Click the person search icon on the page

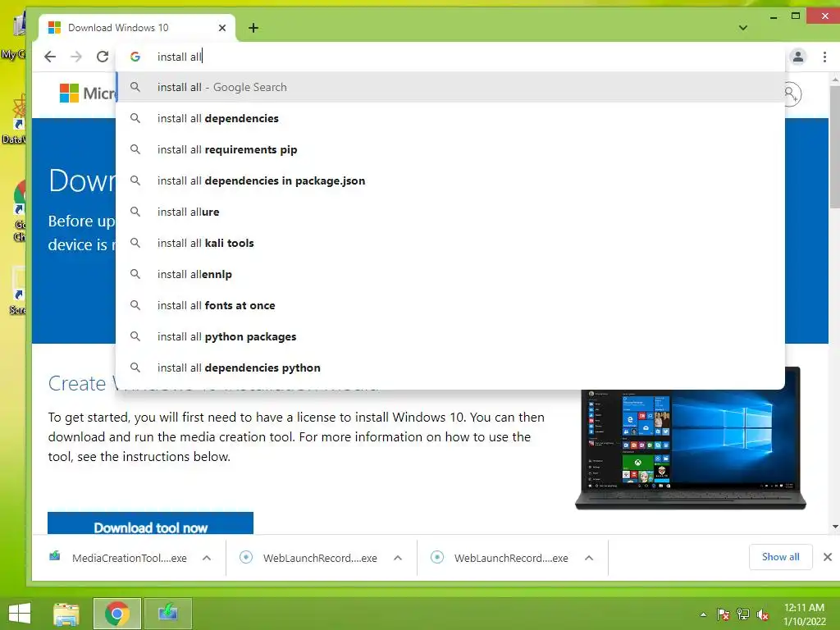click(792, 94)
